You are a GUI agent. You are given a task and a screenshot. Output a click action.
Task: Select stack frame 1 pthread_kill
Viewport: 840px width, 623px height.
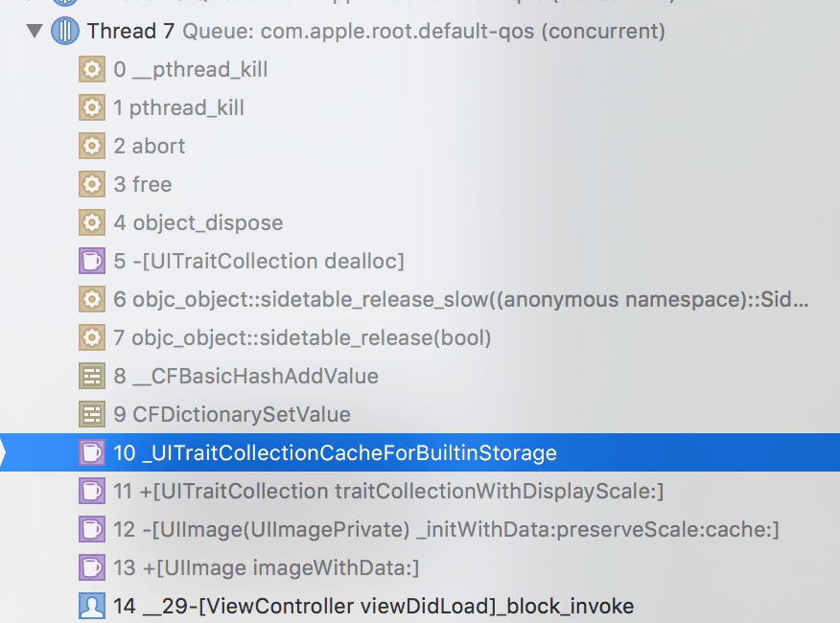[178, 107]
